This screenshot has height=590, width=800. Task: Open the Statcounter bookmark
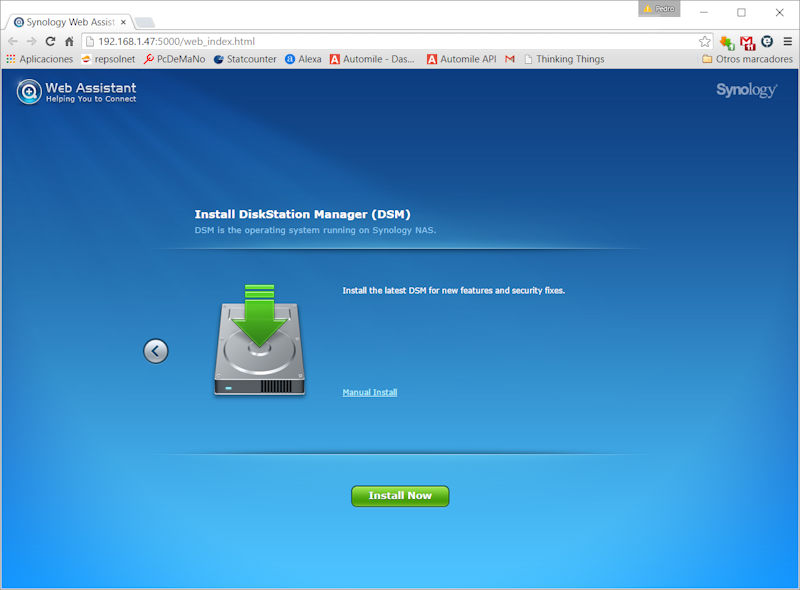(245, 59)
